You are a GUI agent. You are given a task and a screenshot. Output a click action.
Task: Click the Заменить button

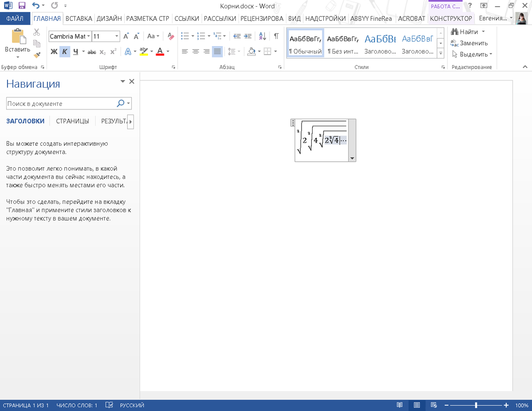[469, 43]
